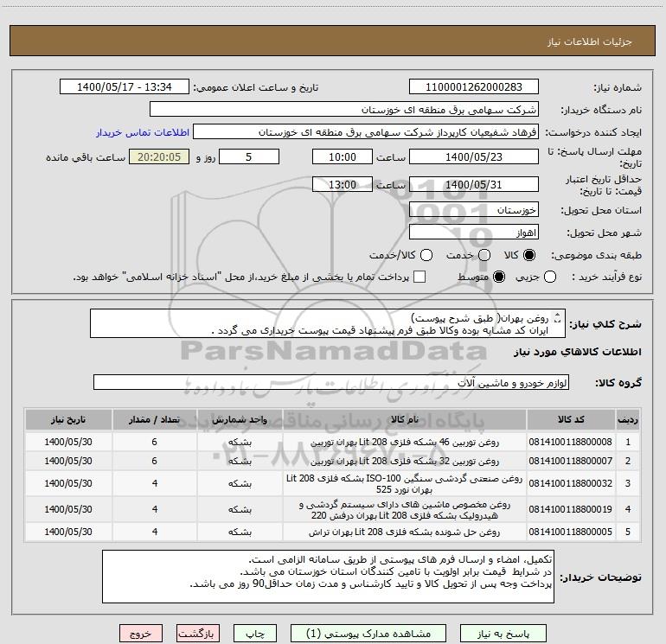
Task: Click the چاپ print button
Action: click(x=255, y=634)
